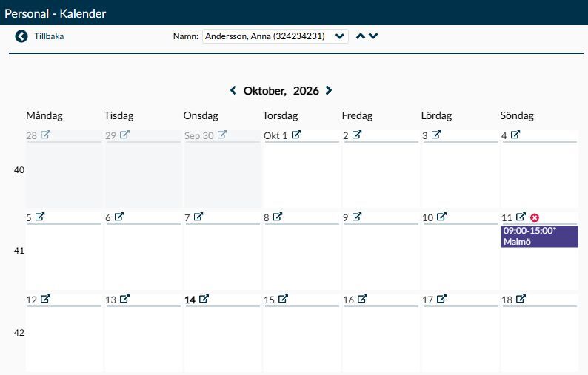Open the edit icon for Okt 1
Image resolution: width=588 pixels, height=375 pixels.
point(296,135)
